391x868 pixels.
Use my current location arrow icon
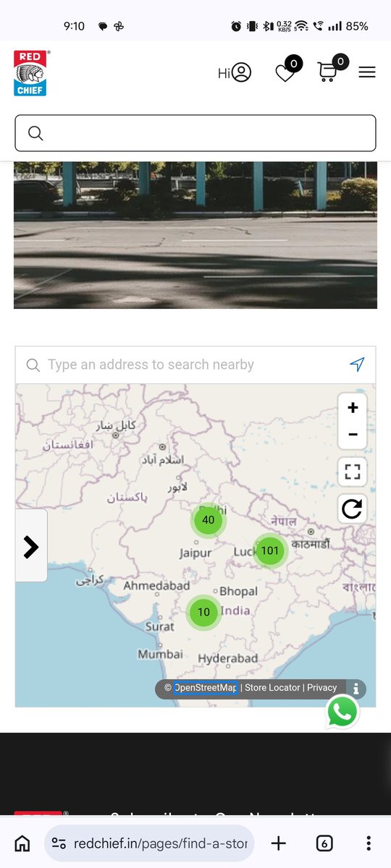(x=357, y=365)
